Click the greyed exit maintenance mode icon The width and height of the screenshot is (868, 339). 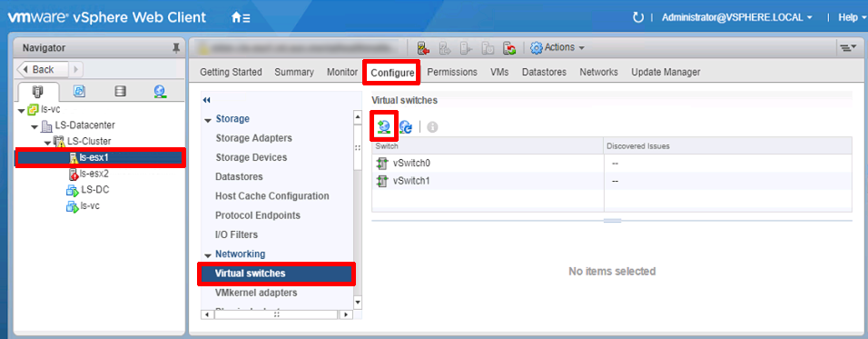445,48
